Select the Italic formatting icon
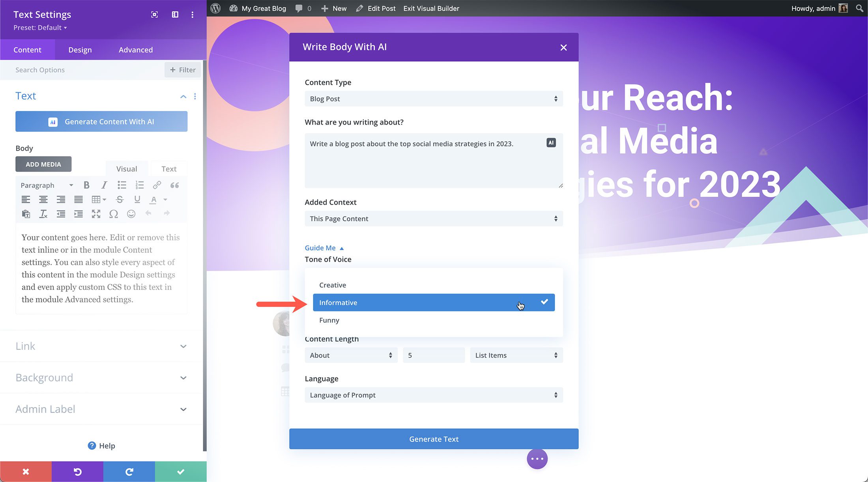Screen dimensions: 868x482 [104, 185]
